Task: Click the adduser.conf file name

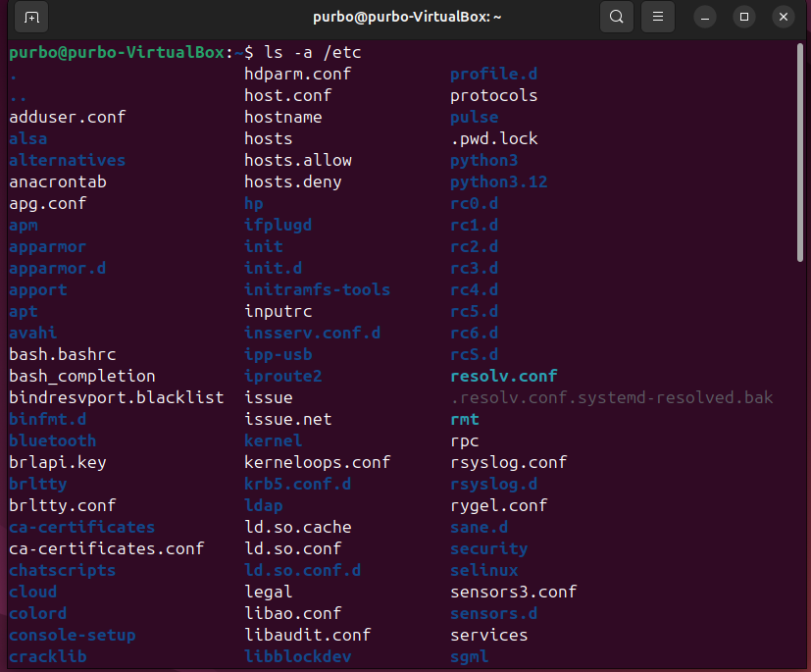Action: 68,117
